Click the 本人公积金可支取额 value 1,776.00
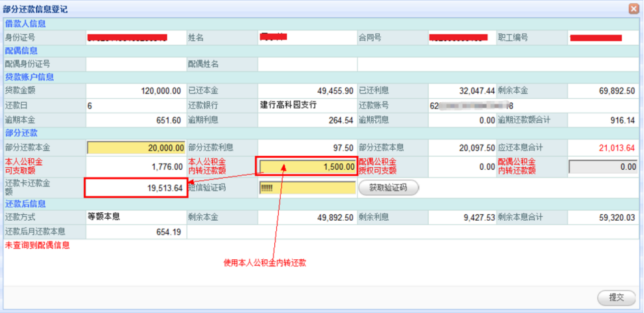 coord(161,167)
